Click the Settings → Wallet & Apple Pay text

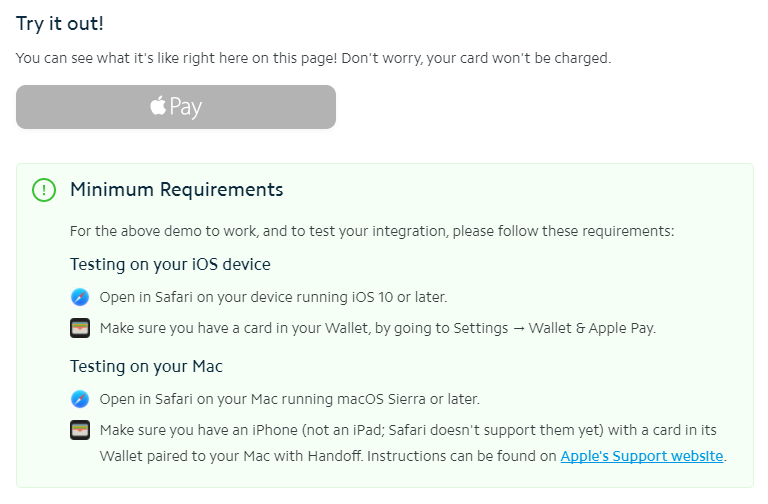pos(554,328)
